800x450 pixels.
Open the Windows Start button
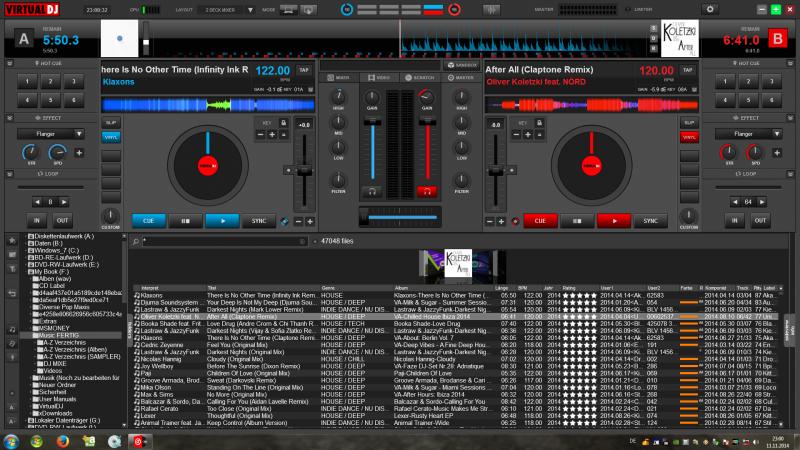point(11,441)
